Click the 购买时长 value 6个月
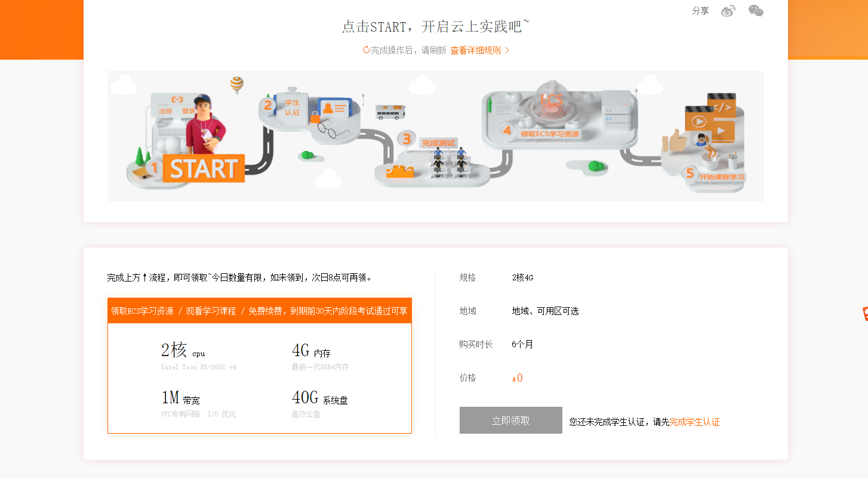 click(522, 344)
